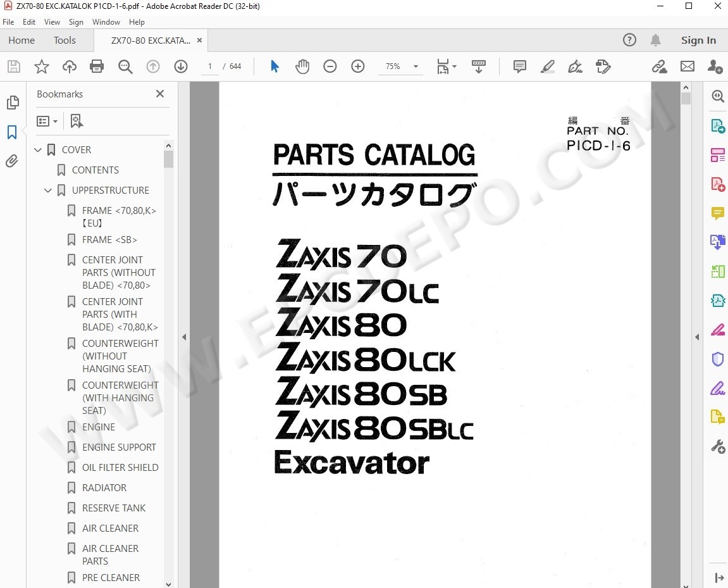Open the Attachments paperclip panel
728x588 pixels.
12,161
